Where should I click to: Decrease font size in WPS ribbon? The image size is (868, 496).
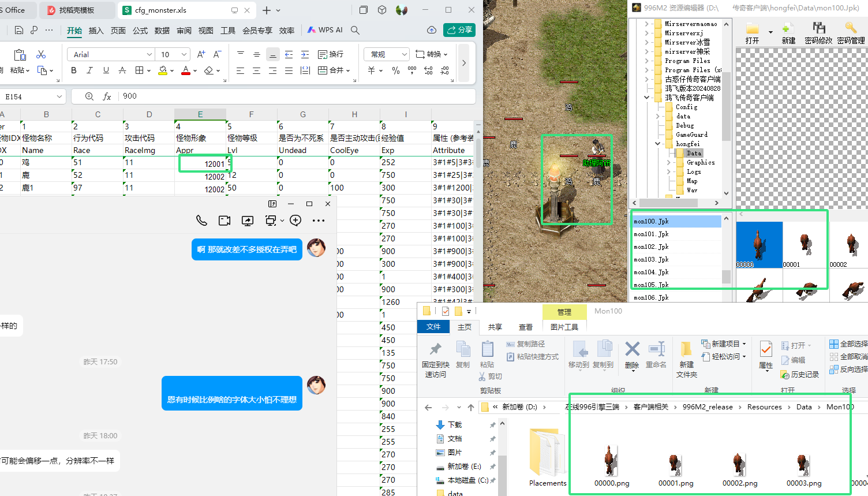[x=217, y=54]
